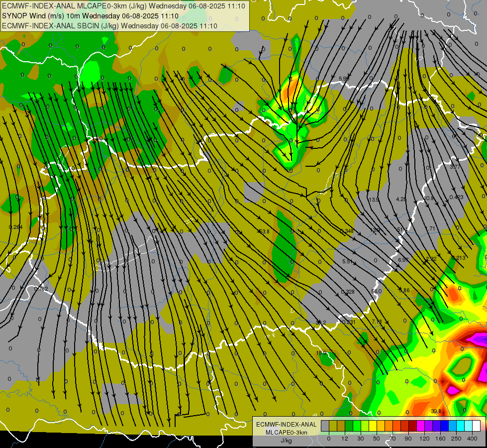Click the legend tick label 90
Image resolution: width=487 pixels, height=448 pixels.
click(x=408, y=439)
